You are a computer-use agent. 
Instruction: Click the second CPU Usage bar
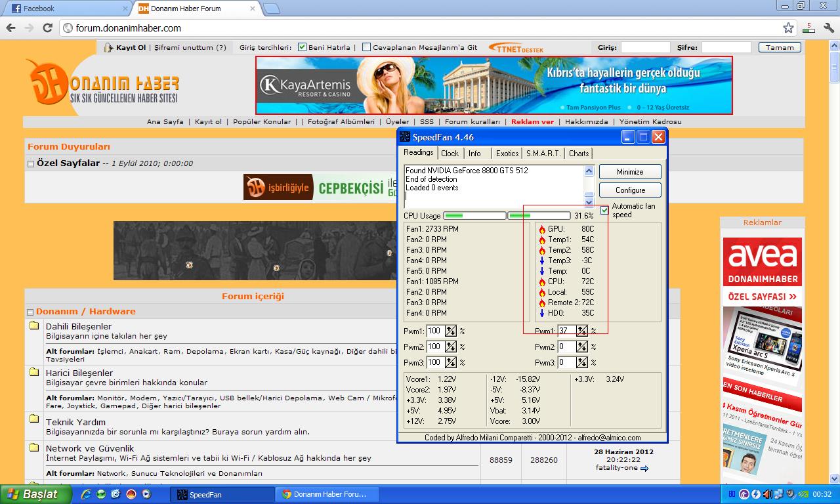539,215
